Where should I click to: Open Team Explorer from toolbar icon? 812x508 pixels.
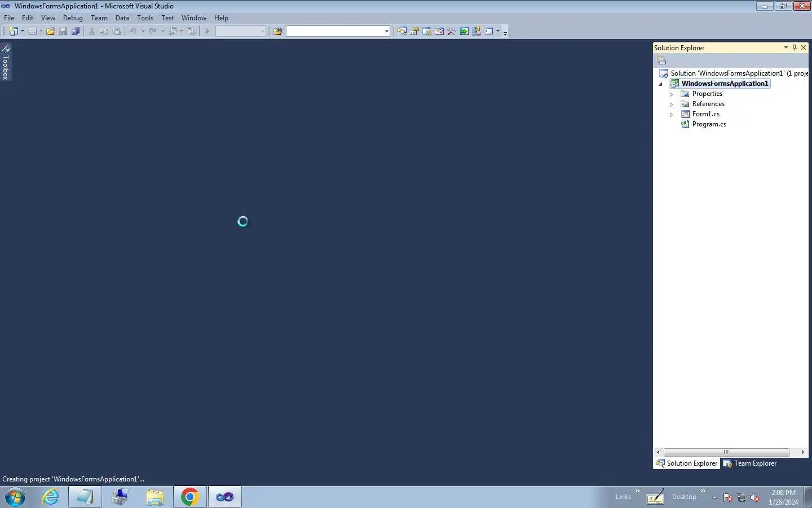427,31
